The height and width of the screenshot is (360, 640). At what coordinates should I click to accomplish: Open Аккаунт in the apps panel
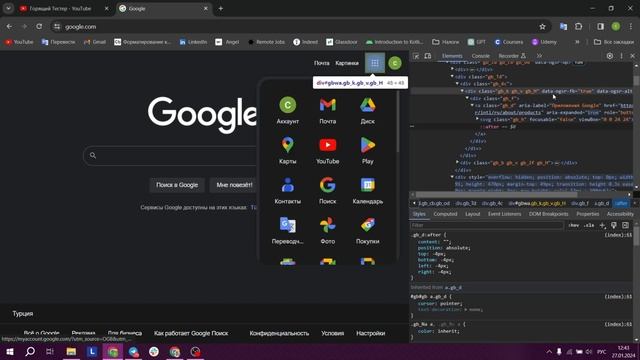pos(288,110)
